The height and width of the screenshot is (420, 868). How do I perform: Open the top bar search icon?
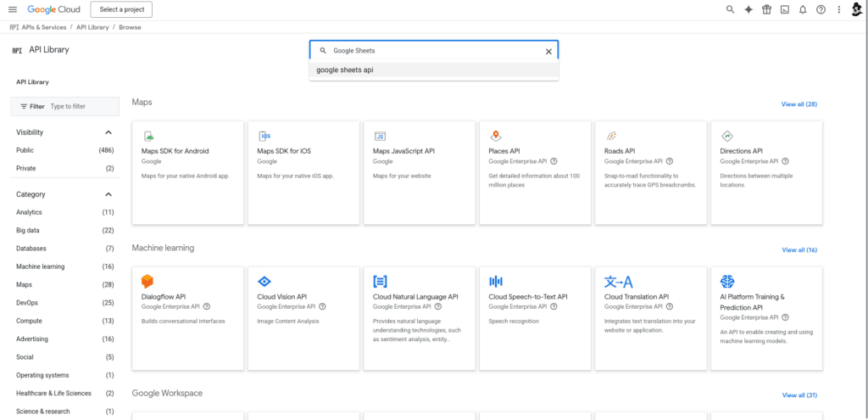tap(730, 9)
